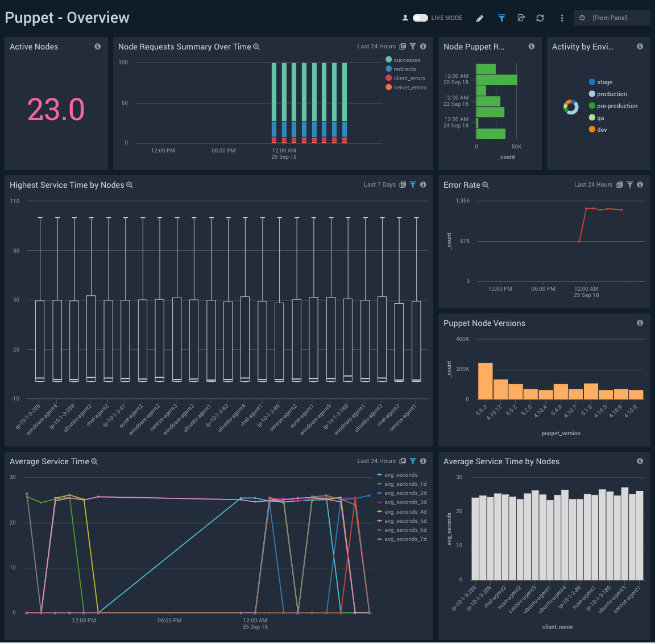
Task: Open info icon on Active Nodes panel
Action: point(98,47)
